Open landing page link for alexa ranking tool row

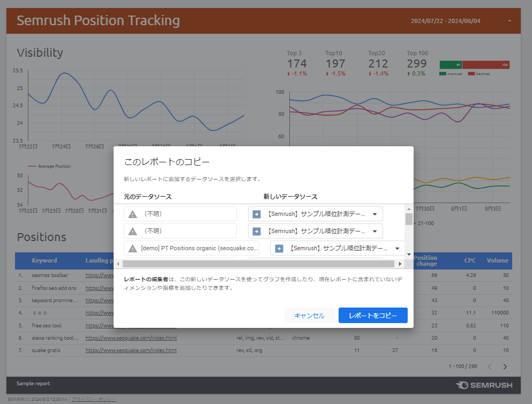coord(131,338)
